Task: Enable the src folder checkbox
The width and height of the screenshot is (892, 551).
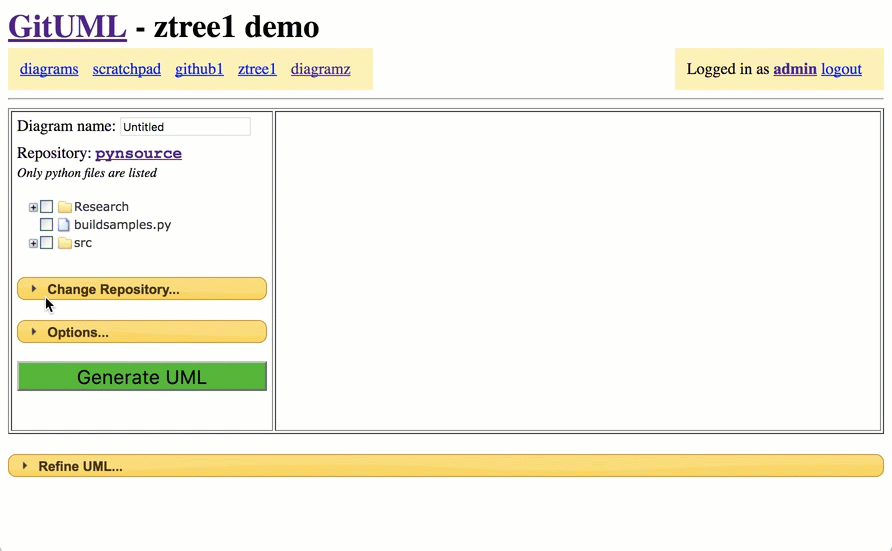Action: (47, 243)
